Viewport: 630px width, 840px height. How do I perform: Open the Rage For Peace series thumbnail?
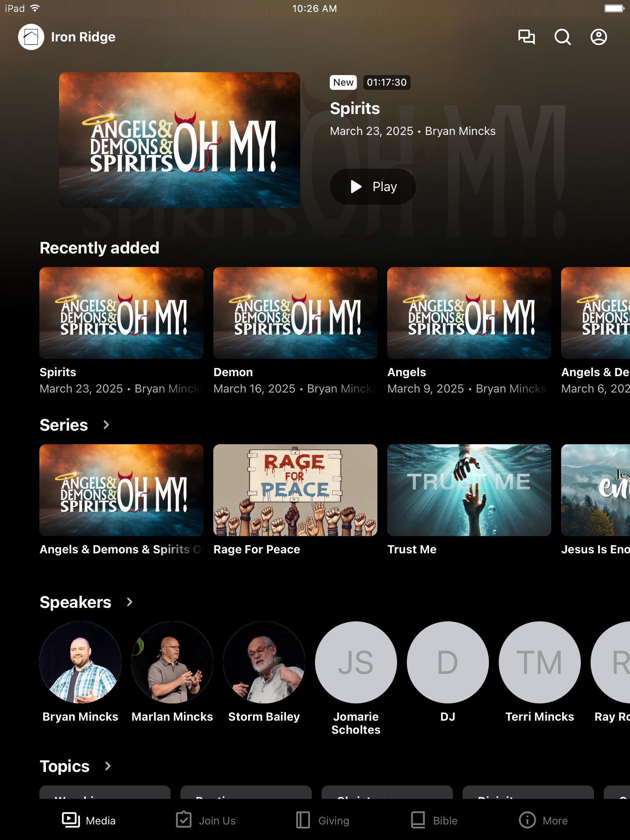pyautogui.click(x=295, y=490)
